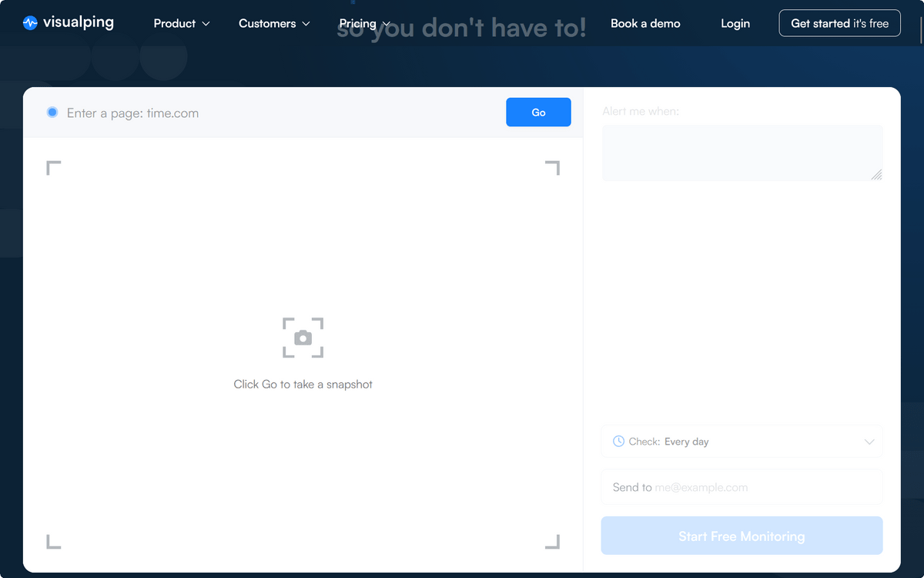Select the blue dot beside page URL field
The image size is (924, 578).
tap(52, 113)
